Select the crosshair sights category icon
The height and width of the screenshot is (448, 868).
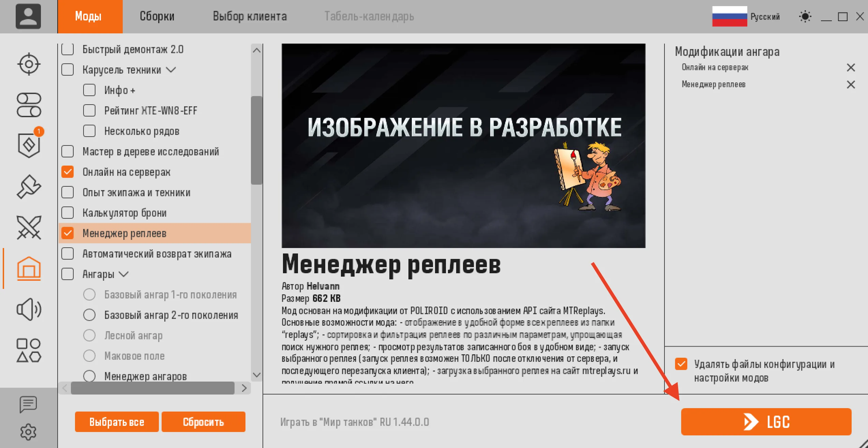coord(29,64)
